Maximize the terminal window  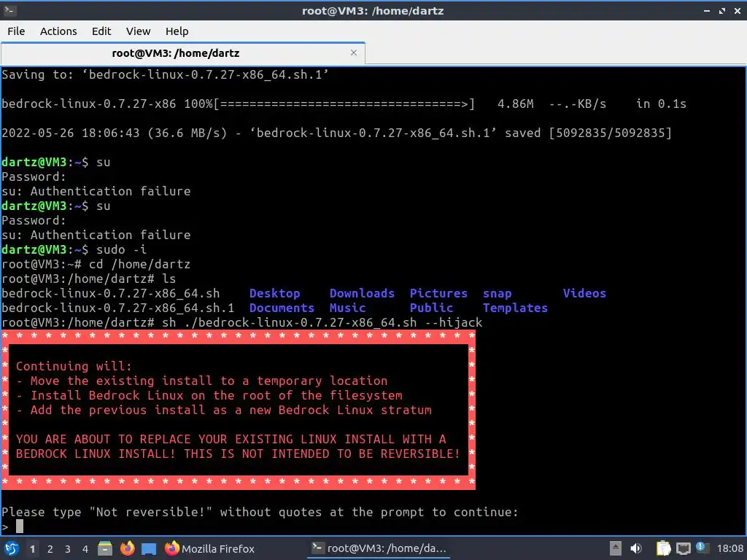pyautogui.click(x=722, y=10)
